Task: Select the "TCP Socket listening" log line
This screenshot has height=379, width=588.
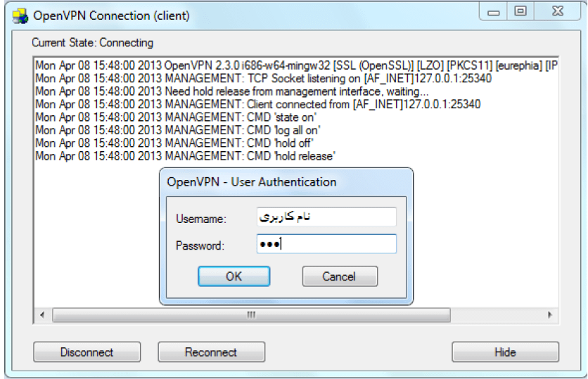Action: pos(263,78)
